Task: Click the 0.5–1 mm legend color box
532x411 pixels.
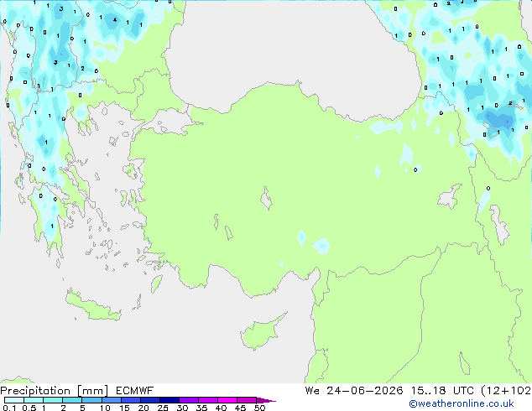Action: pos(34,400)
